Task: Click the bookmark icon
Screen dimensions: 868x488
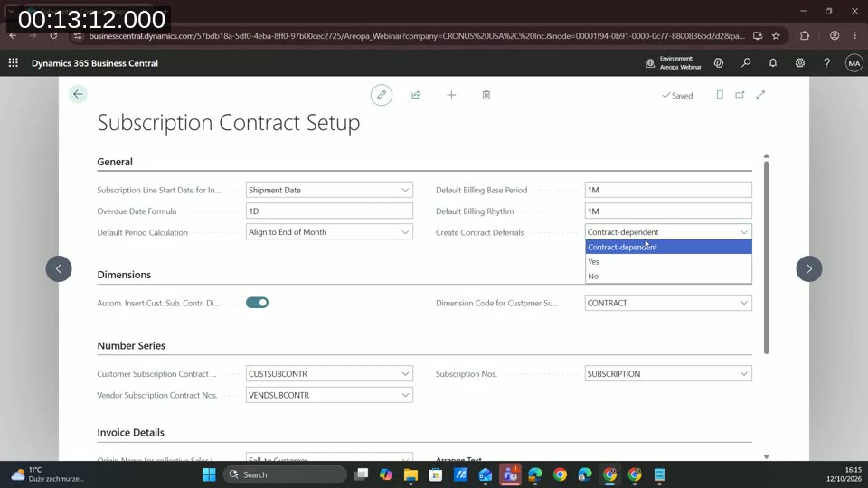Action: click(720, 95)
